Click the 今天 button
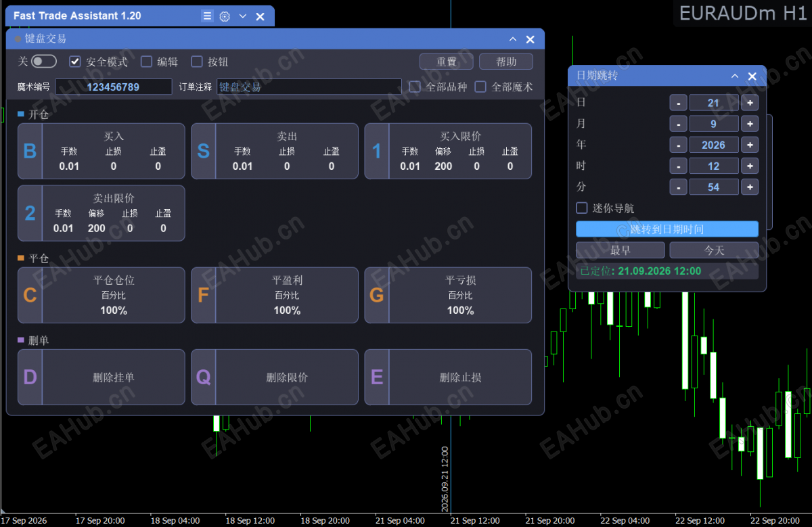The height and width of the screenshot is (527, 812). [714, 250]
